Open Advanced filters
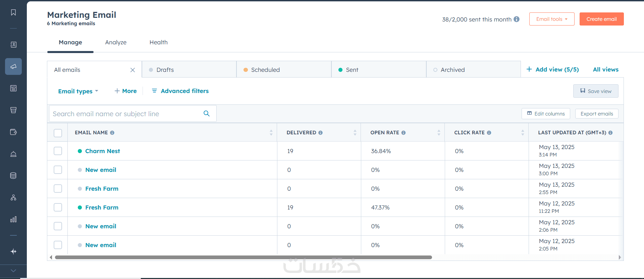The width and height of the screenshot is (644, 279). pyautogui.click(x=180, y=91)
